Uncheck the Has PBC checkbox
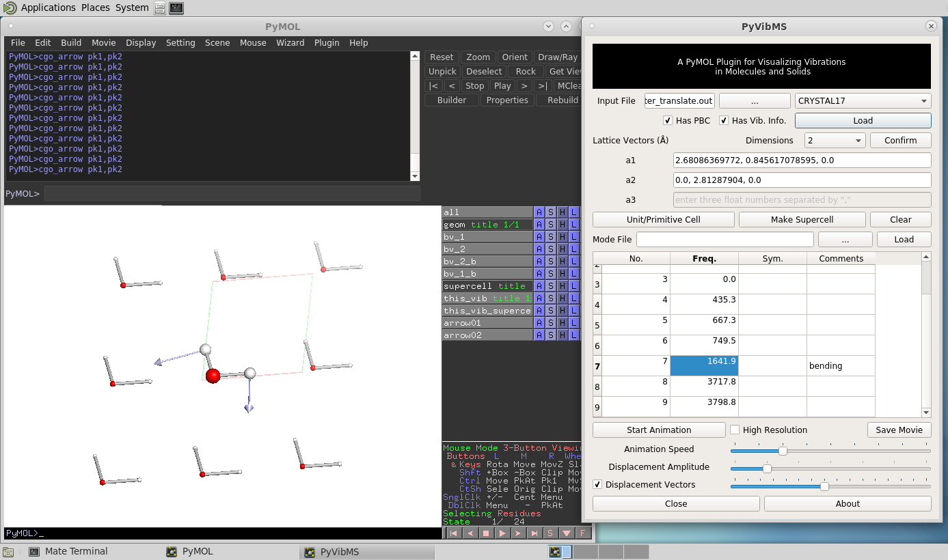The image size is (948, 560). pos(668,121)
